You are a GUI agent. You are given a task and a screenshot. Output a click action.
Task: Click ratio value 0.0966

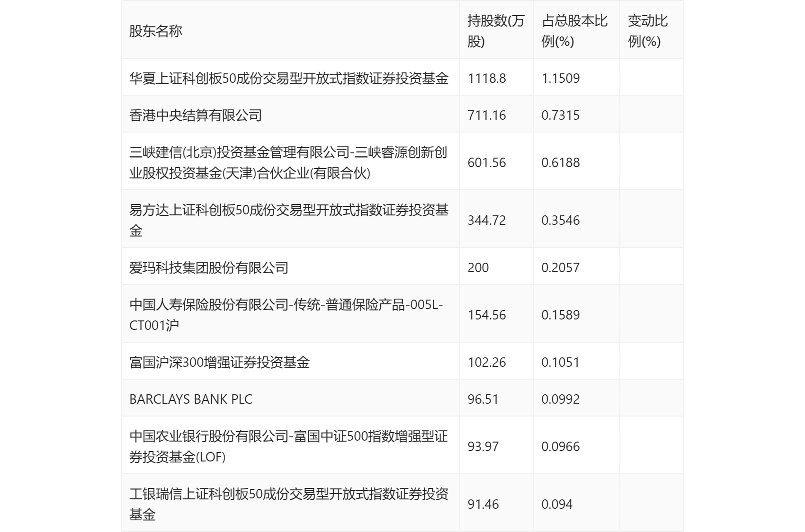(x=561, y=446)
